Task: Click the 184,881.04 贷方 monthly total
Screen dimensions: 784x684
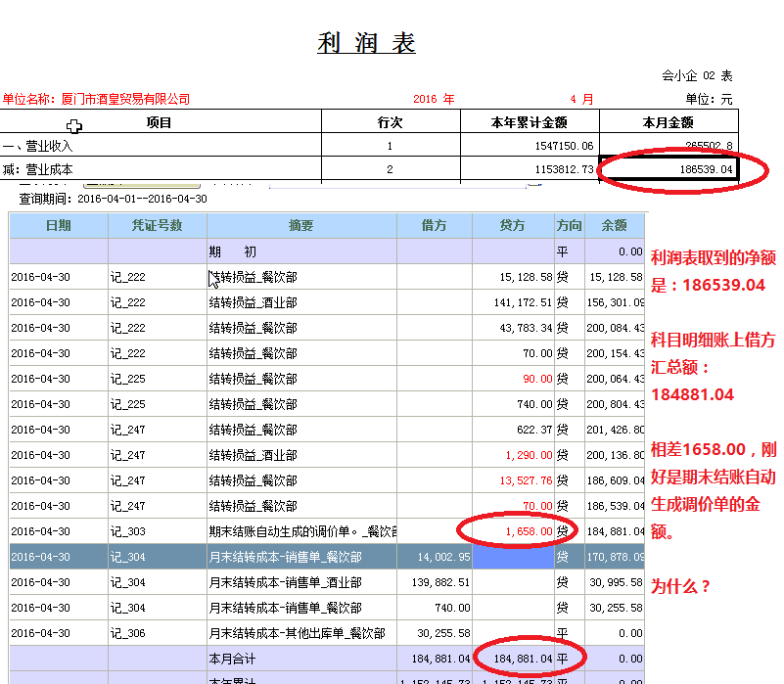Action: [x=518, y=659]
